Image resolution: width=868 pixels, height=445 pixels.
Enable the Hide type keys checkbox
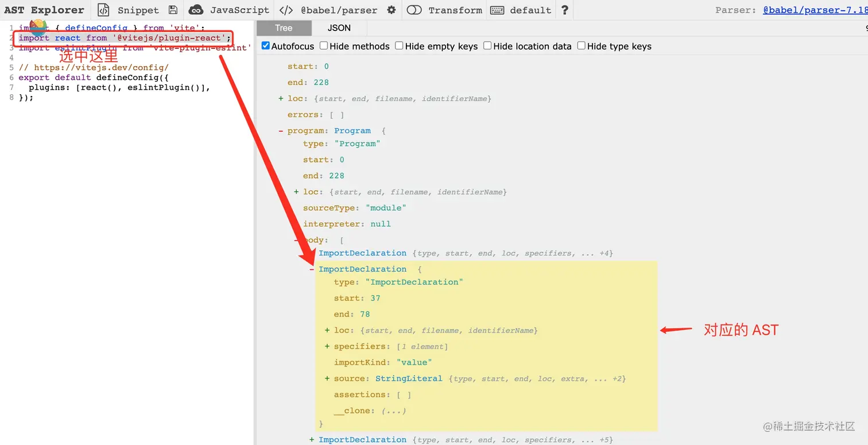(581, 45)
